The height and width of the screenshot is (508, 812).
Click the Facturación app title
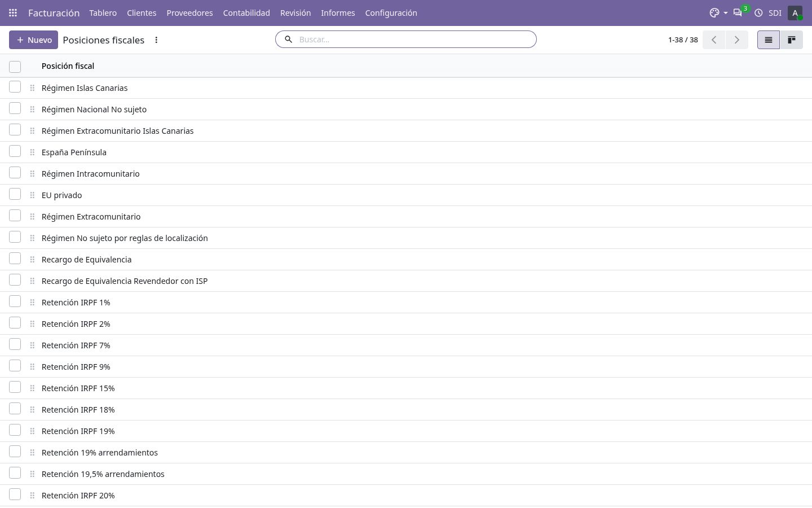(54, 12)
